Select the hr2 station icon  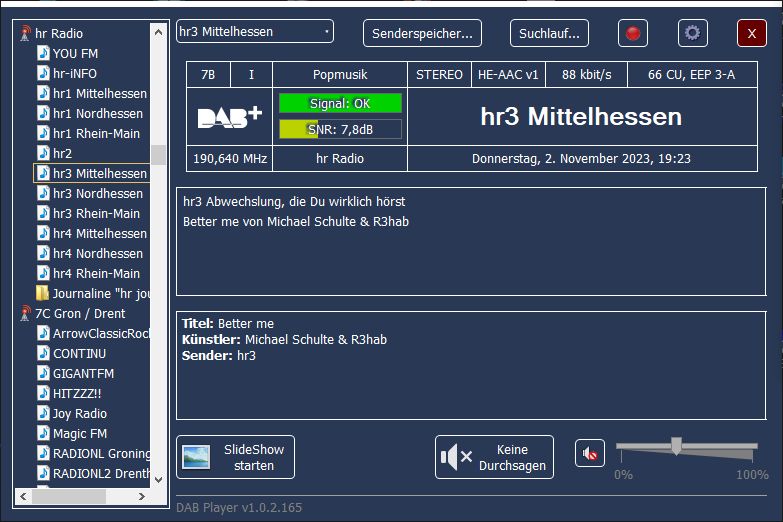43,153
